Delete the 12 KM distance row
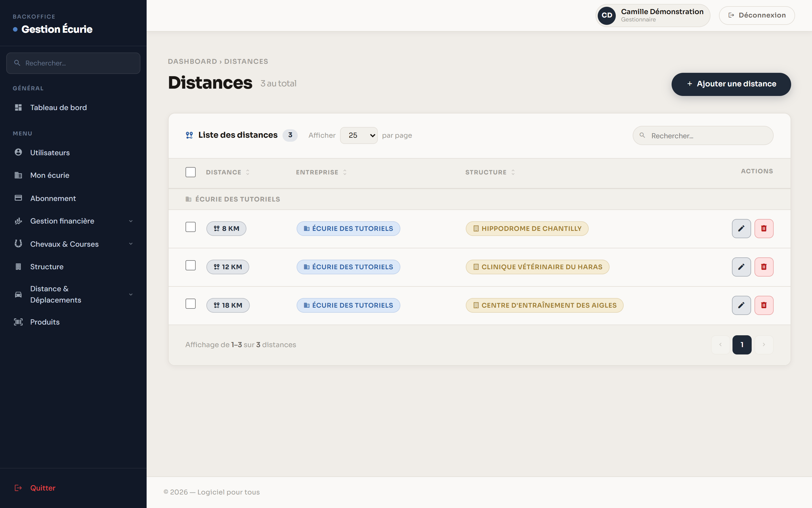Viewport: 812px width, 508px height. pyautogui.click(x=764, y=267)
